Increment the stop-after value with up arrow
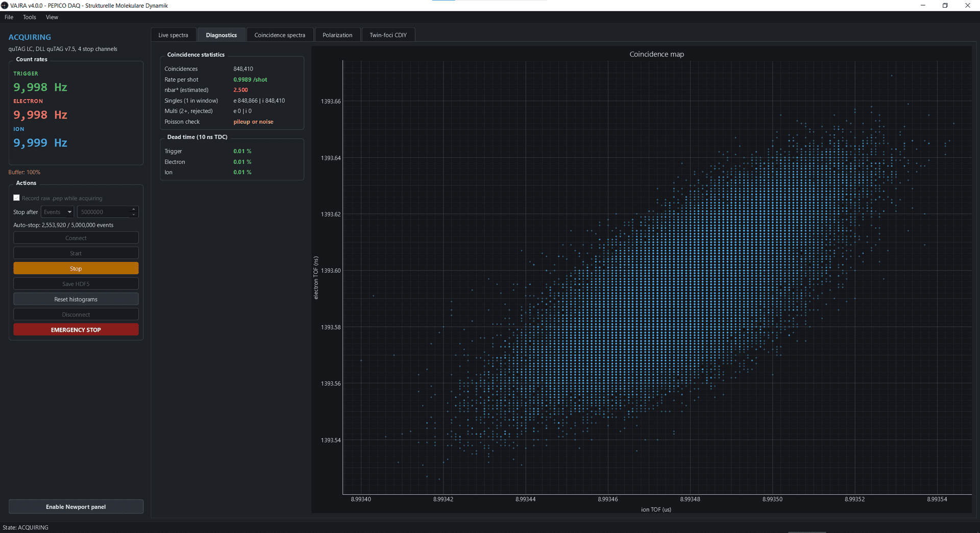 tap(134, 209)
